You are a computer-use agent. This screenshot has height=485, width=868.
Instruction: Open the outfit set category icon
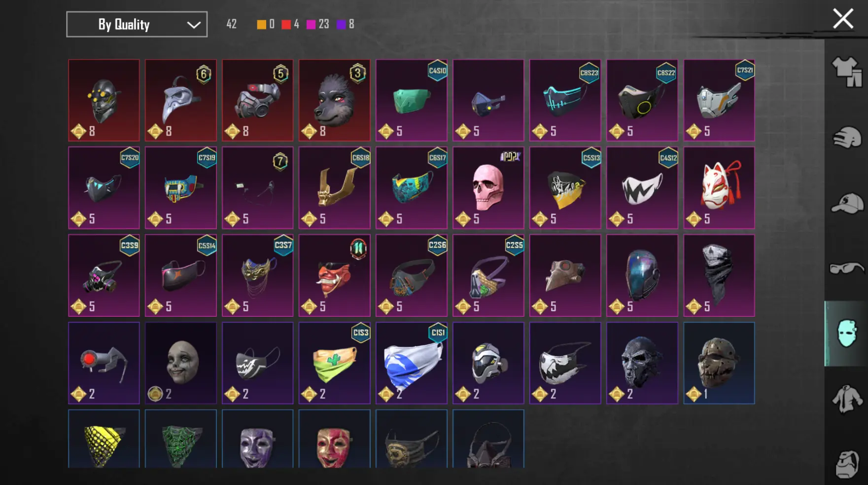point(847,72)
